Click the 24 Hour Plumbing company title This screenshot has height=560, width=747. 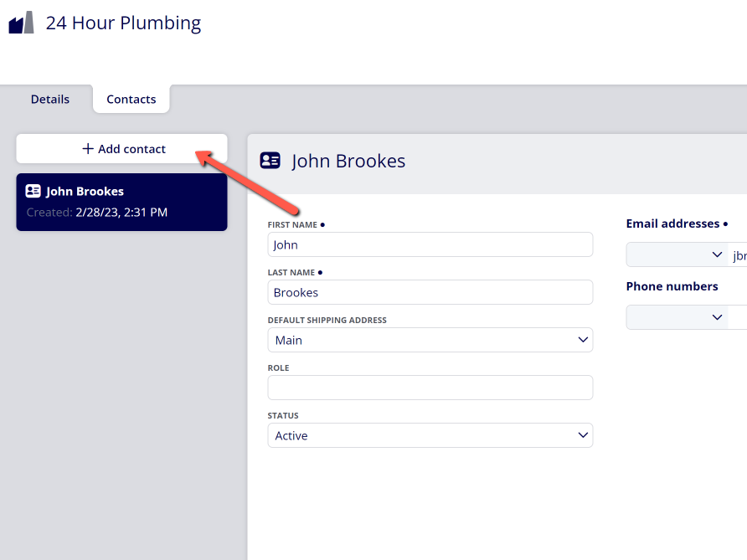(123, 23)
